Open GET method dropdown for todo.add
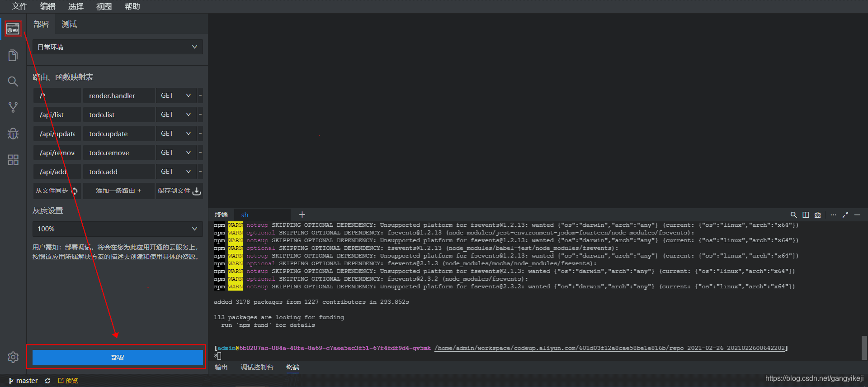The height and width of the screenshot is (387, 868). pyautogui.click(x=176, y=172)
